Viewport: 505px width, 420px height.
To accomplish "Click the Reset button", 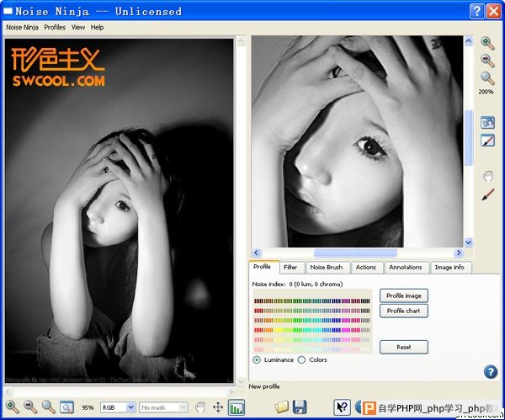I will [404, 348].
